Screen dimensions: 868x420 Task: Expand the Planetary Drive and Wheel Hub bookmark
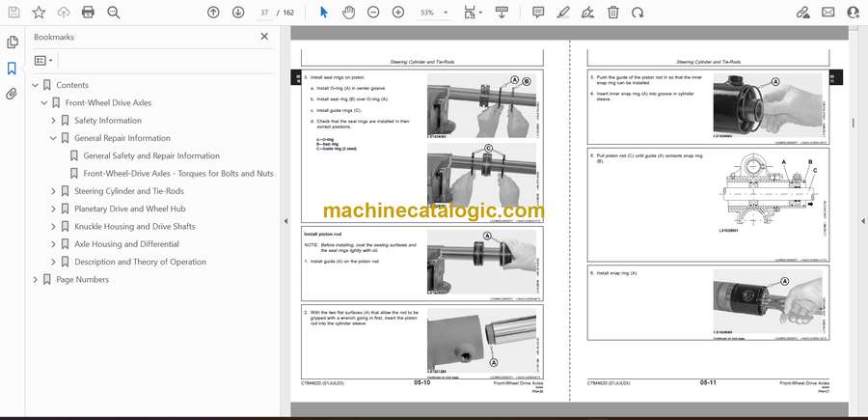click(x=54, y=209)
